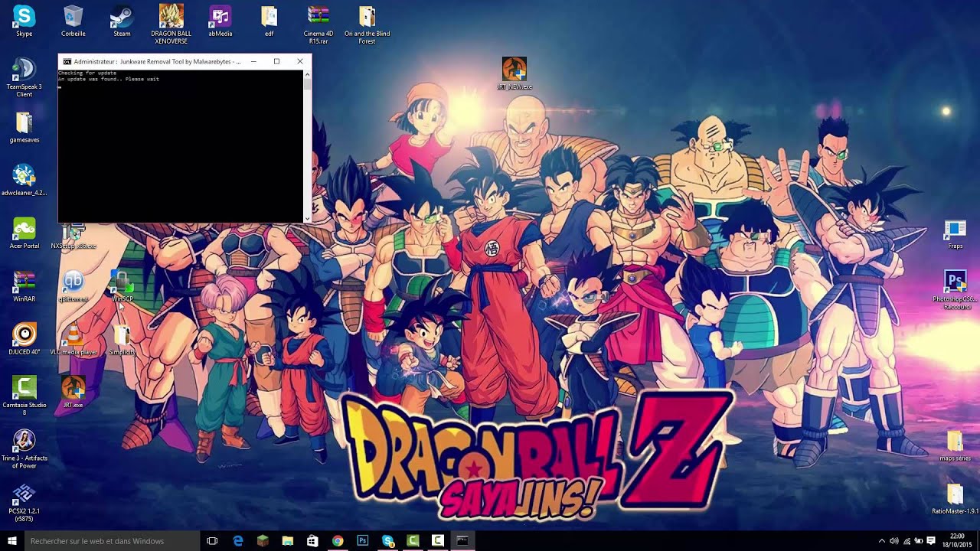Click the console scrollbar up arrow
Screen dimensions: 980x551
tap(307, 73)
